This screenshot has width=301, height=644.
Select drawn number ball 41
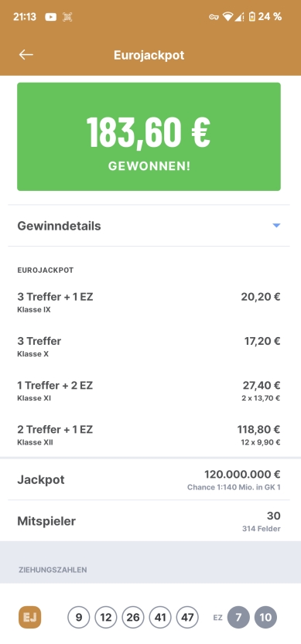pyautogui.click(x=160, y=617)
